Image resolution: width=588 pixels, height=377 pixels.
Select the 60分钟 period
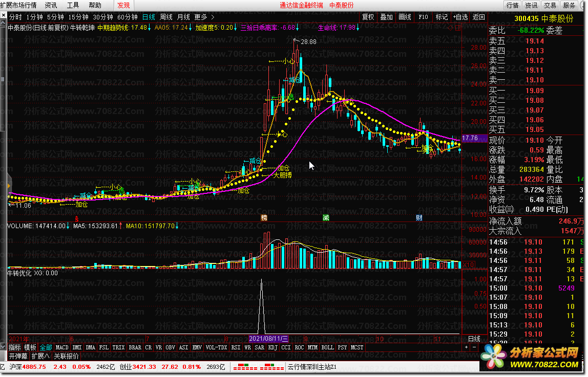click(x=128, y=17)
